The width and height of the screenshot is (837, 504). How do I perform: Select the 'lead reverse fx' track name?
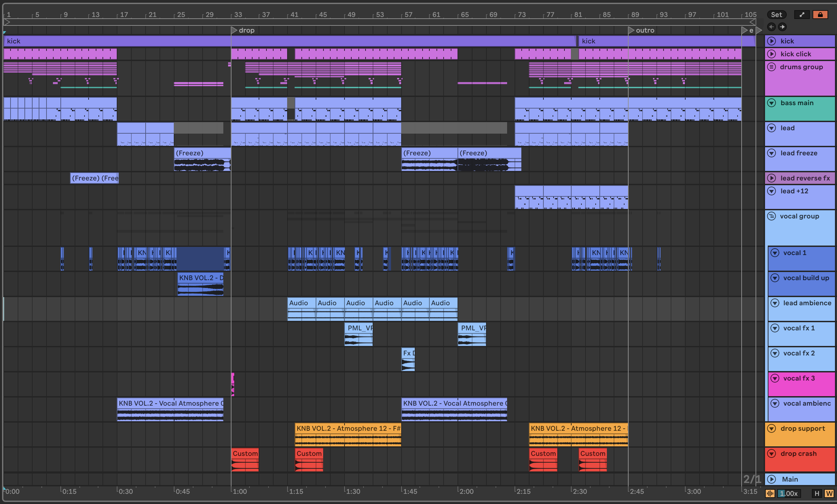coord(805,178)
